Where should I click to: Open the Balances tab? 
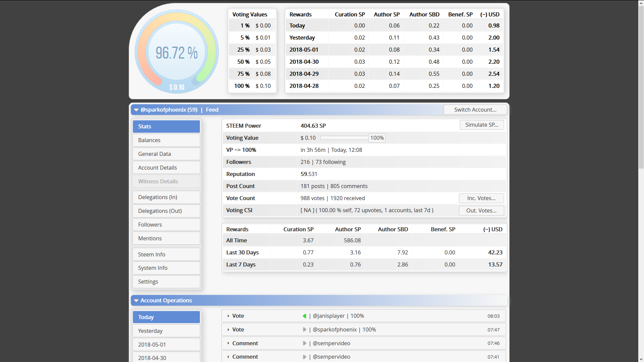tap(166, 140)
